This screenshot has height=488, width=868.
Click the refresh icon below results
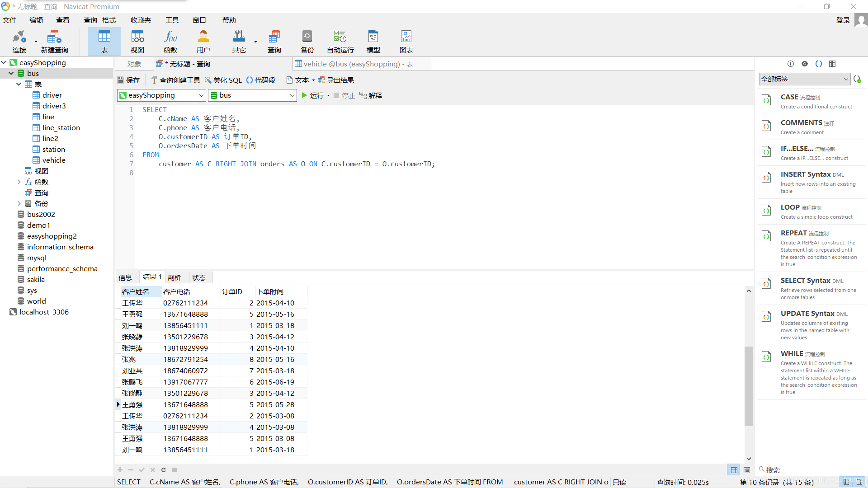pos(164,470)
